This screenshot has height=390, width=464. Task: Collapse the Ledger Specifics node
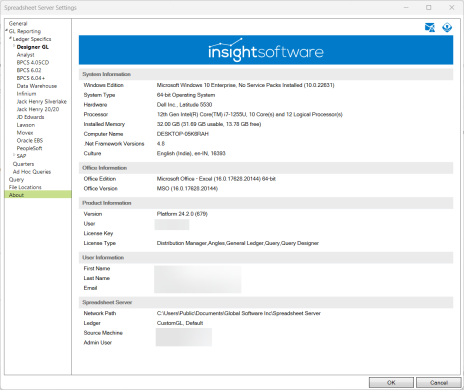(x=10, y=38)
